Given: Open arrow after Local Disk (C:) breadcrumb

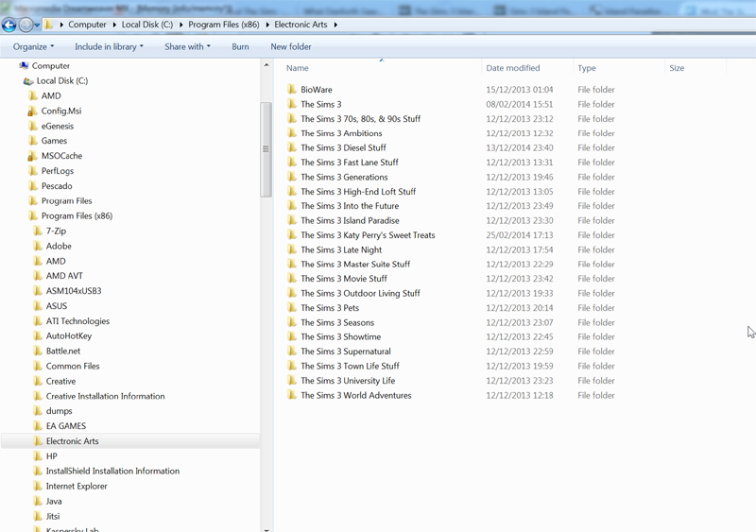Looking at the screenshot, I should (180, 25).
